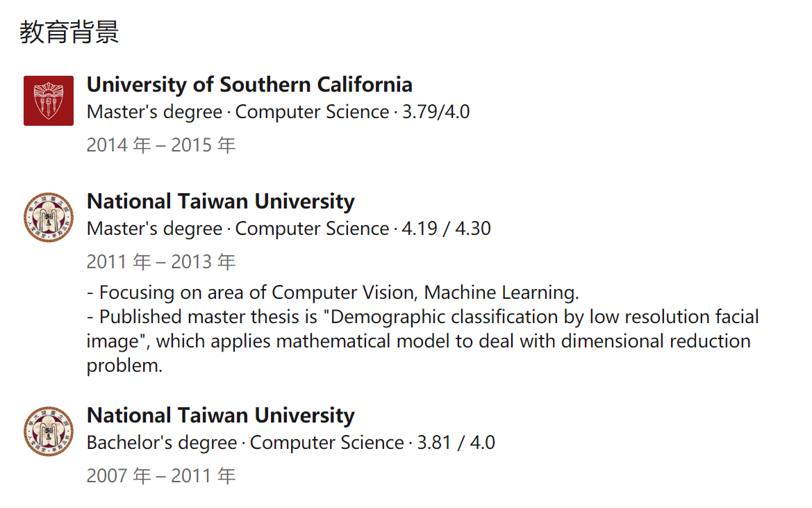Click the 教育背景 section heading

69,32
